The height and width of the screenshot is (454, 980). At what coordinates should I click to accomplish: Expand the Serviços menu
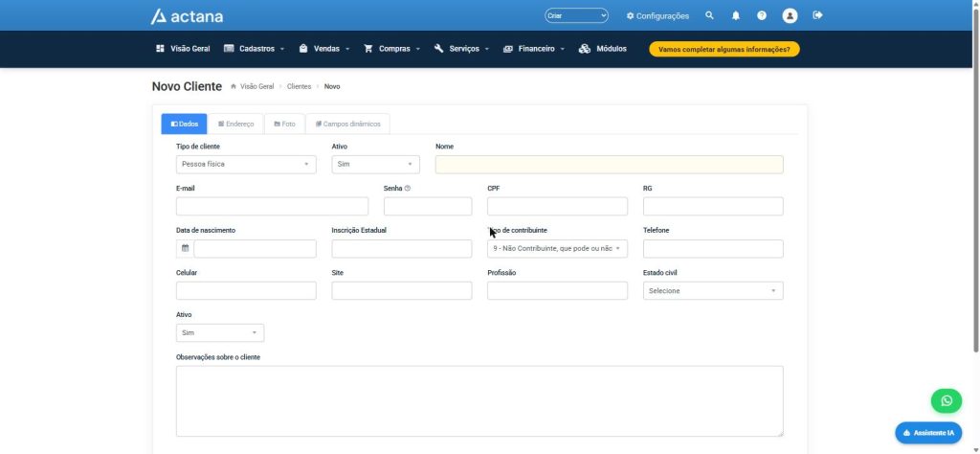462,49
